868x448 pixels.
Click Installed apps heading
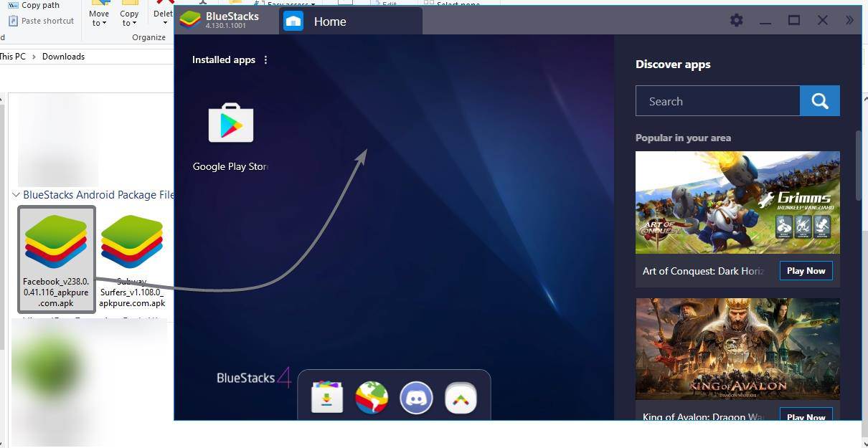(224, 59)
